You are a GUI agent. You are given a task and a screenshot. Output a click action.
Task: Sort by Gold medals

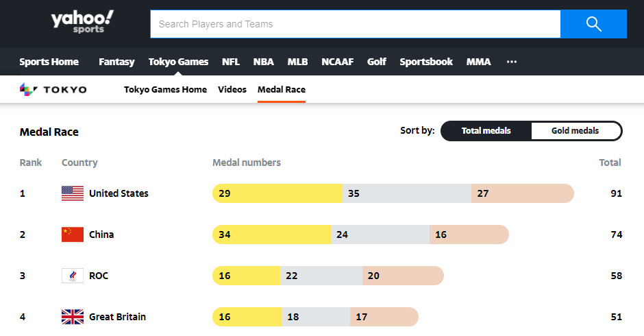pos(575,131)
